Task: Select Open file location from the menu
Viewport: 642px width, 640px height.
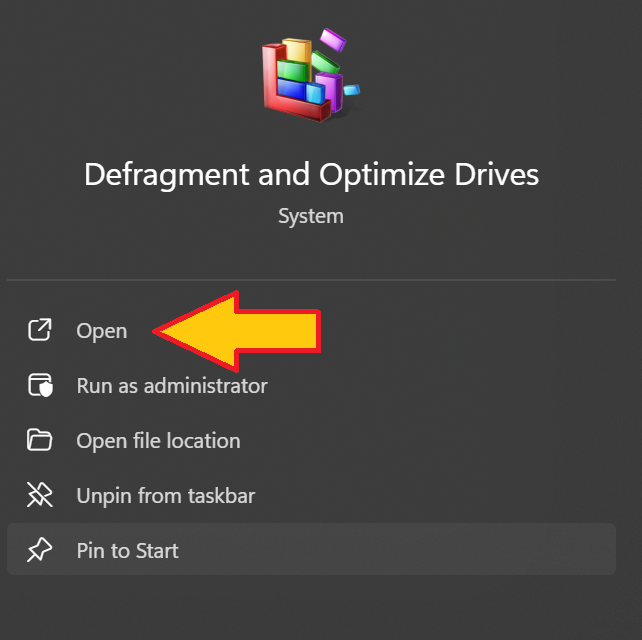Action: click(158, 441)
